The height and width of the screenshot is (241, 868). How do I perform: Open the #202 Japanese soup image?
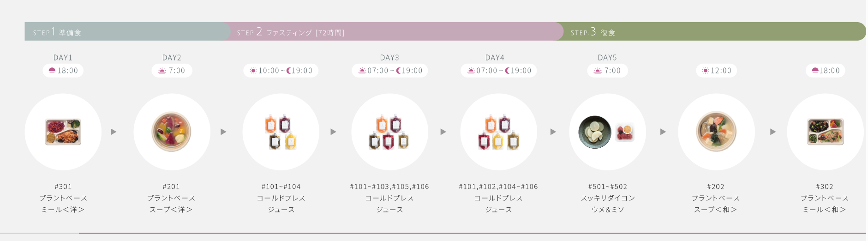pyautogui.click(x=717, y=132)
